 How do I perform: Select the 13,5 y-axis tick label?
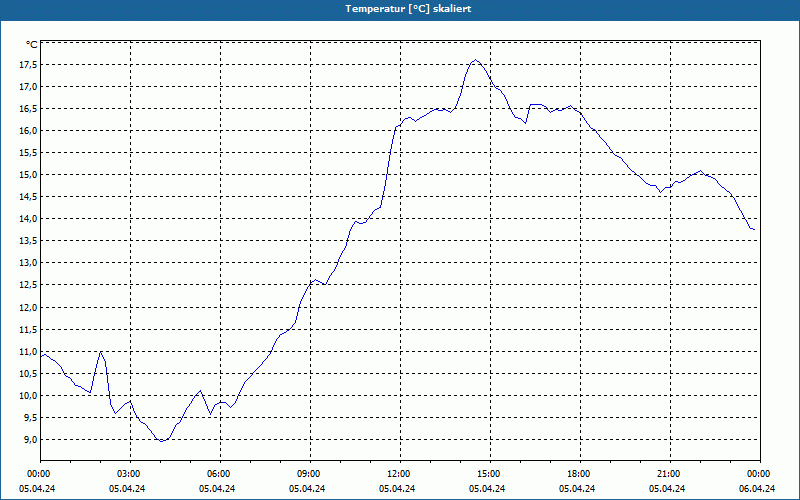(x=29, y=241)
